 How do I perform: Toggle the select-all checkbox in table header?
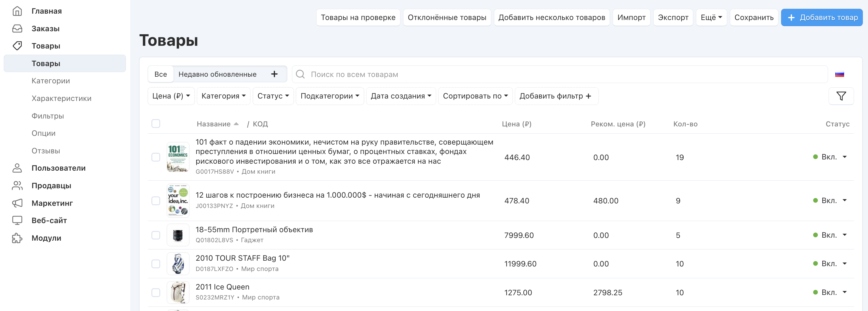coord(156,124)
